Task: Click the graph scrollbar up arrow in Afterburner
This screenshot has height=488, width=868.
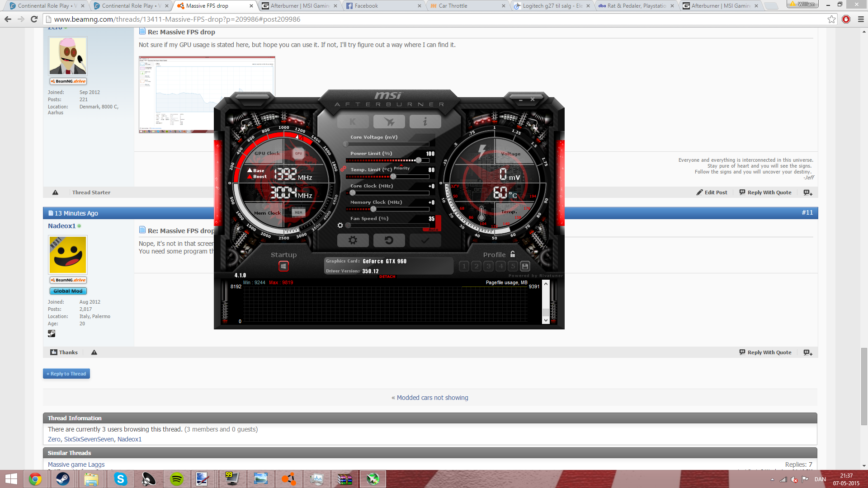Action: point(546,284)
